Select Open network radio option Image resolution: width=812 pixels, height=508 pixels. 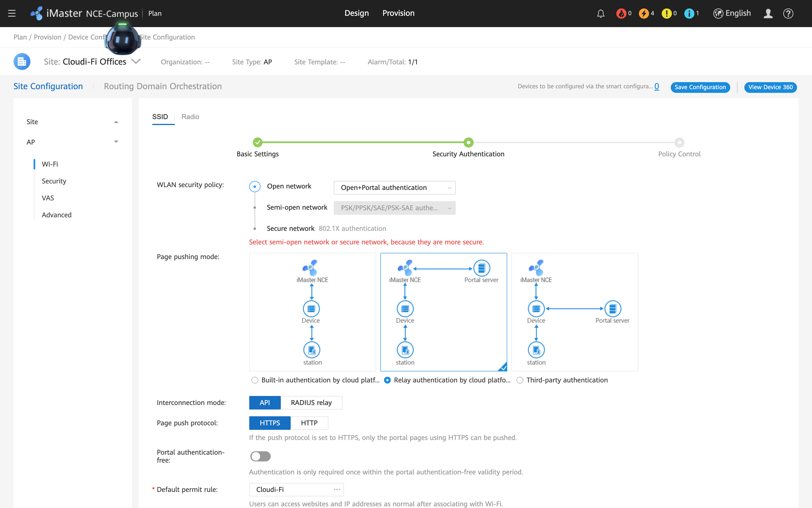click(x=255, y=187)
